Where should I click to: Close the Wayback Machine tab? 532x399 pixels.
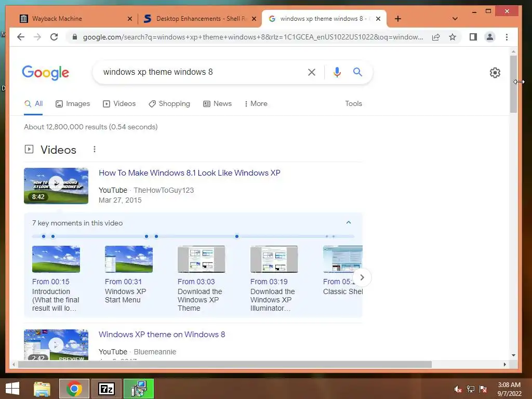[129, 19]
